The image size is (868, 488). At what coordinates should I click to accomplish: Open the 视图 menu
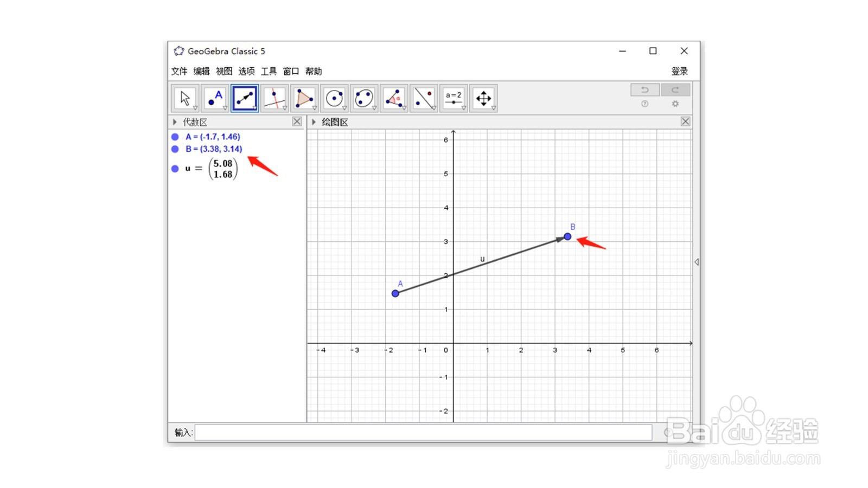click(224, 71)
